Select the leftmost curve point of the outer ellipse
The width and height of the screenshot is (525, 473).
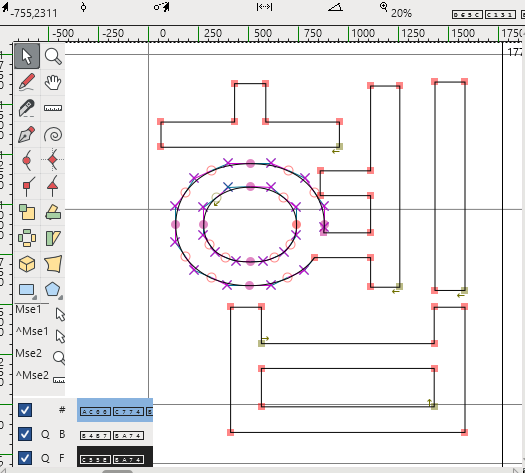(175, 224)
